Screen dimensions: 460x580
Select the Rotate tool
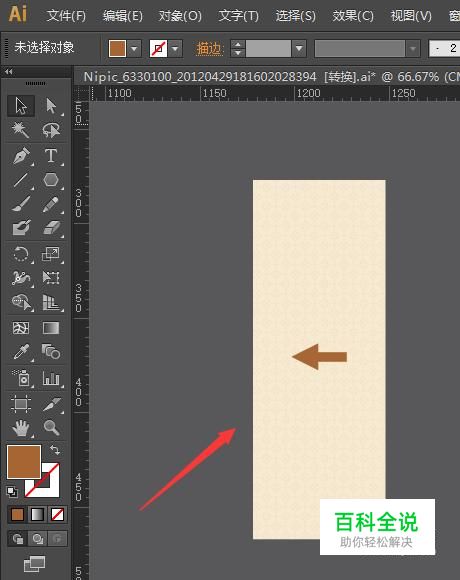point(21,254)
